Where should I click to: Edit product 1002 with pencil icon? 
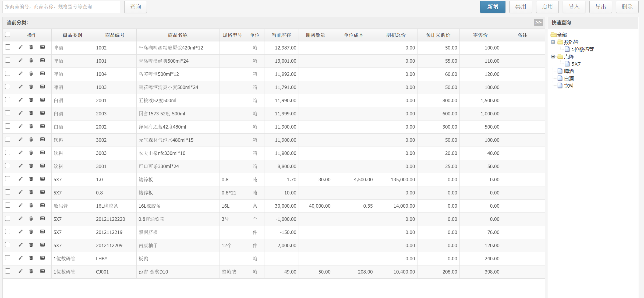click(20, 47)
